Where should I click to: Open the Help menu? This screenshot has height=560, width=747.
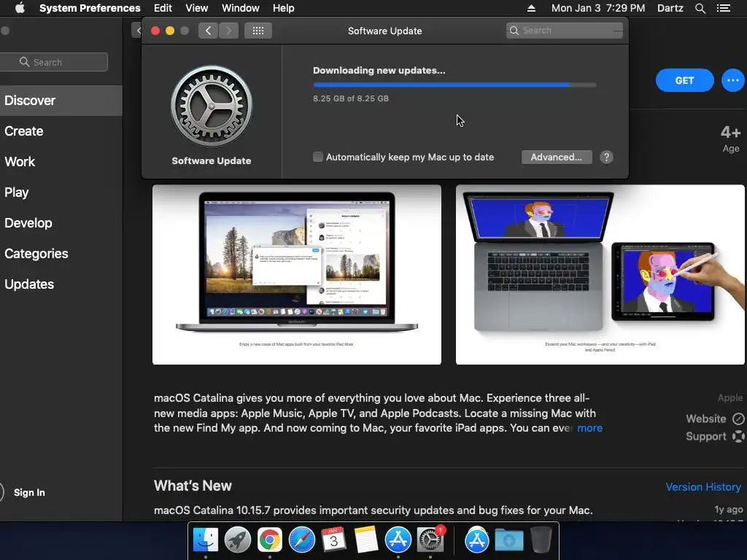pyautogui.click(x=284, y=8)
